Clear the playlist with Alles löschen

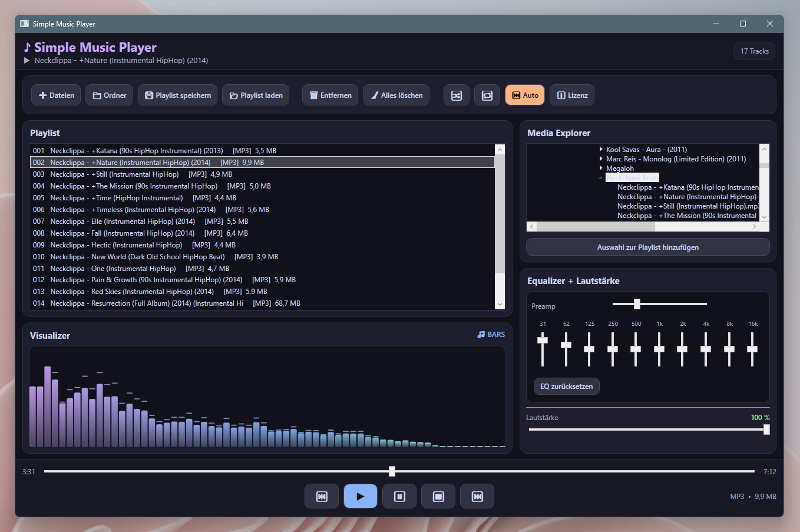point(396,95)
